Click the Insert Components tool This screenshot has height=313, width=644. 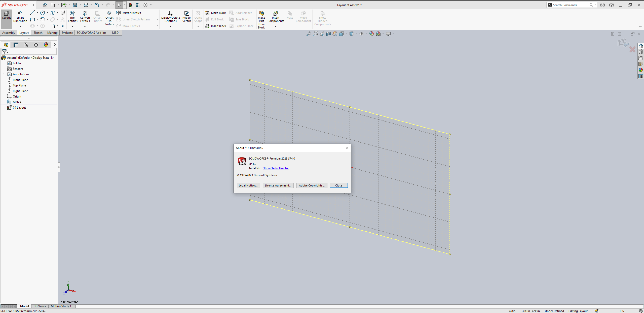coord(276,17)
